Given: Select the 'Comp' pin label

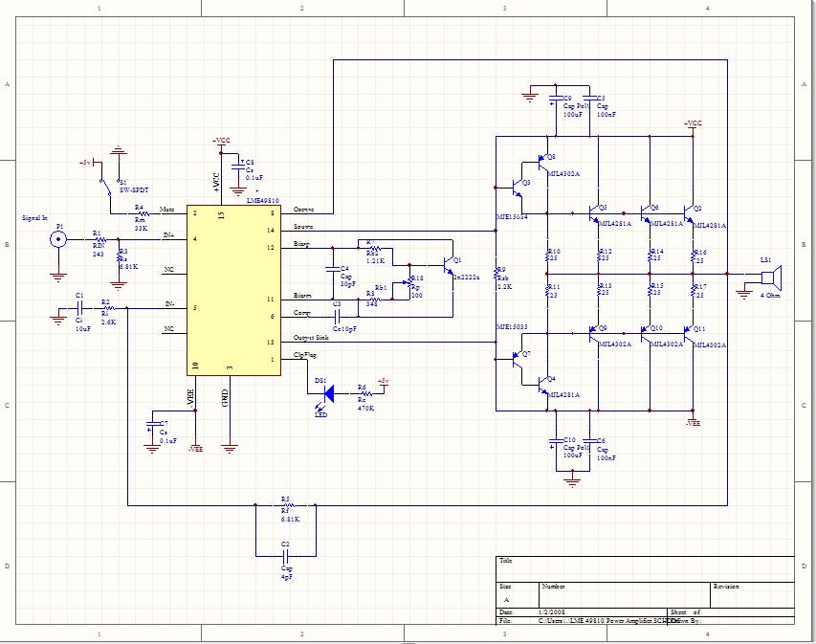Looking at the screenshot, I should click(x=302, y=313).
